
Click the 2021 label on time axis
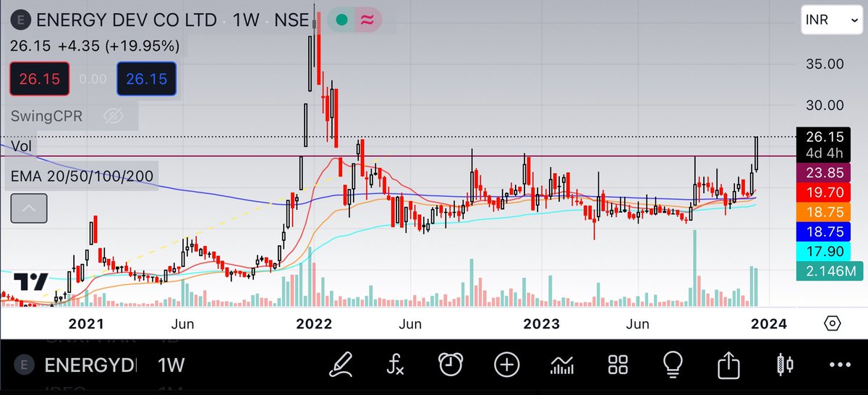click(87, 324)
